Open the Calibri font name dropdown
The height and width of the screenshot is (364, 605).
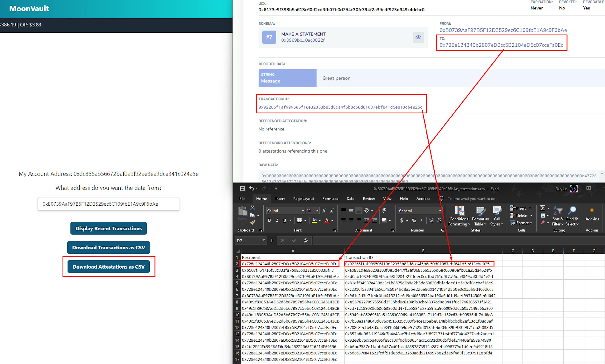(x=303, y=211)
